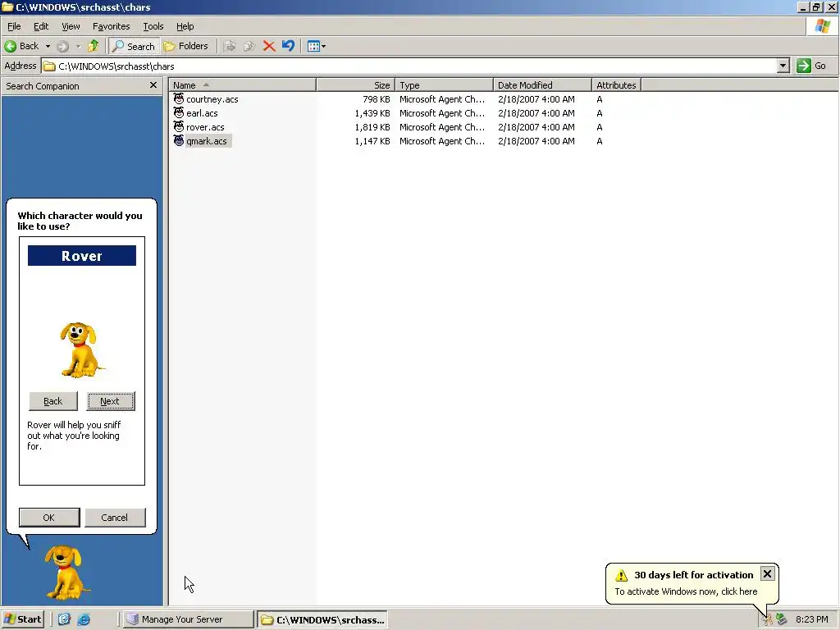
Task: Click the 798 KB size cell
Action: click(376, 99)
